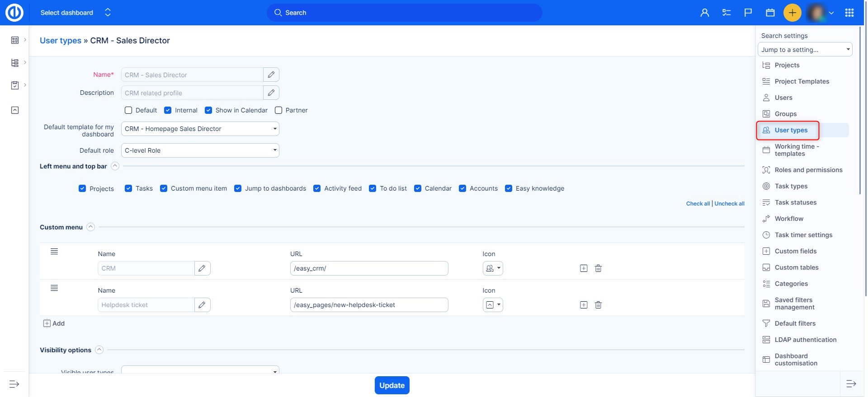Click the yellow plus quick-add button
The image size is (868, 397).
tap(792, 13)
